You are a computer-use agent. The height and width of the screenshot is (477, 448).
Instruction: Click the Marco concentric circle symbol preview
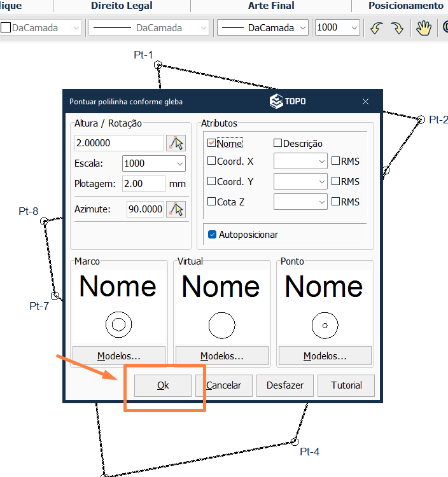pos(118,324)
